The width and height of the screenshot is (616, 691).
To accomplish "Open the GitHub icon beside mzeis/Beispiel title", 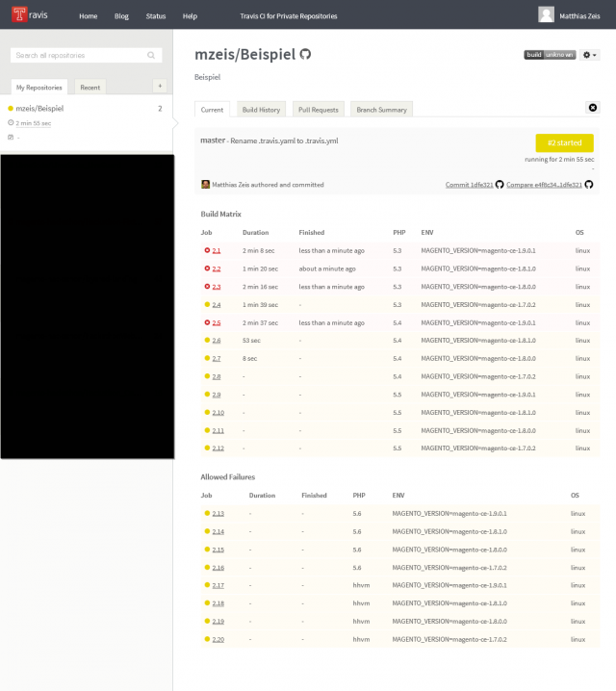I will pyautogui.click(x=305, y=54).
